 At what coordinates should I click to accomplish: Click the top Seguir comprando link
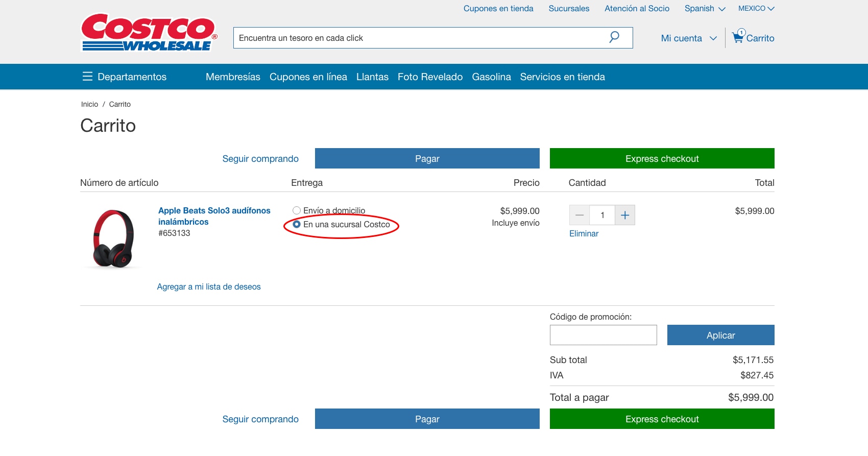260,159
